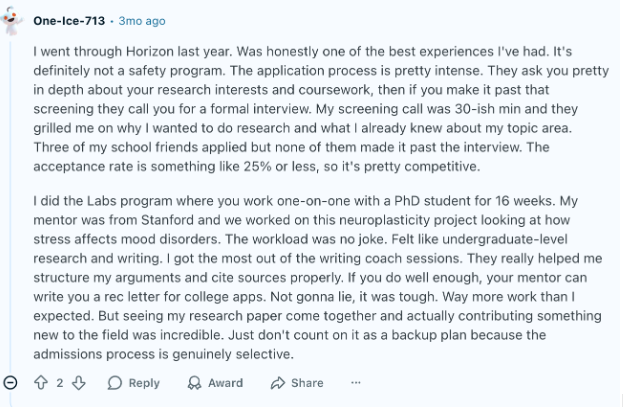The image size is (623, 407).
Task: Open the One-Ice-713 user profile link
Action: [69, 21]
